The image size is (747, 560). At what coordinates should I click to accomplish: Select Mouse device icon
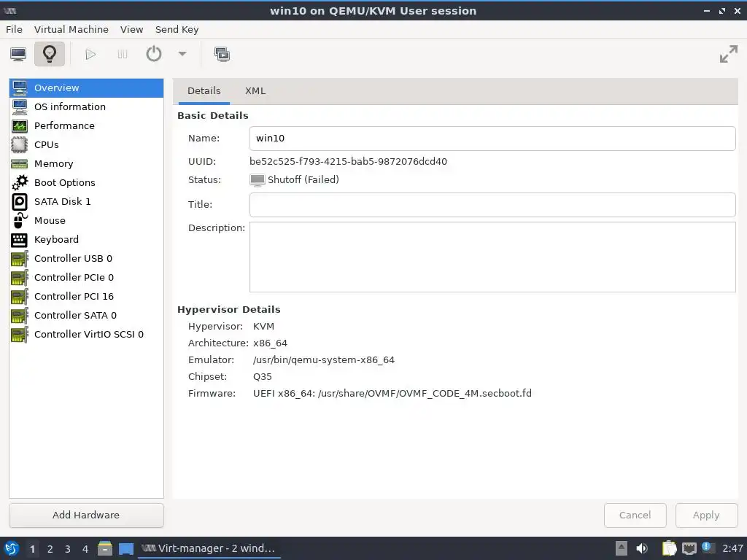20,220
